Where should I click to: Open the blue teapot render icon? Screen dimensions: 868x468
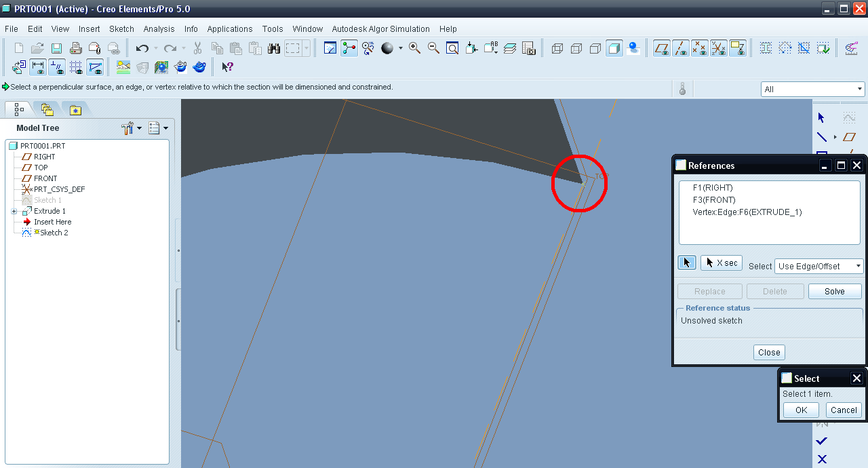tap(199, 67)
